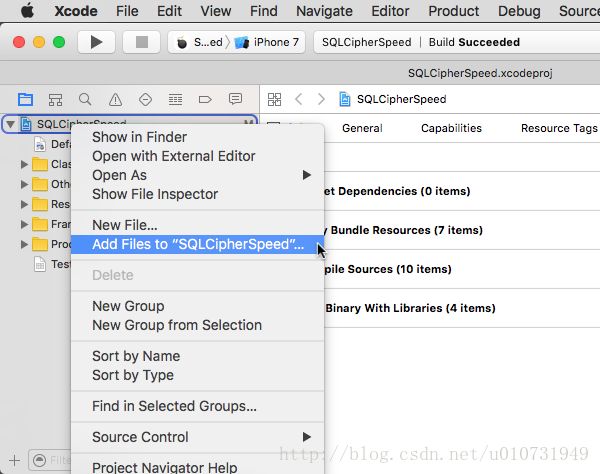The image size is (600, 474).
Task: Expand the Fra... folder group
Action: click(24, 224)
